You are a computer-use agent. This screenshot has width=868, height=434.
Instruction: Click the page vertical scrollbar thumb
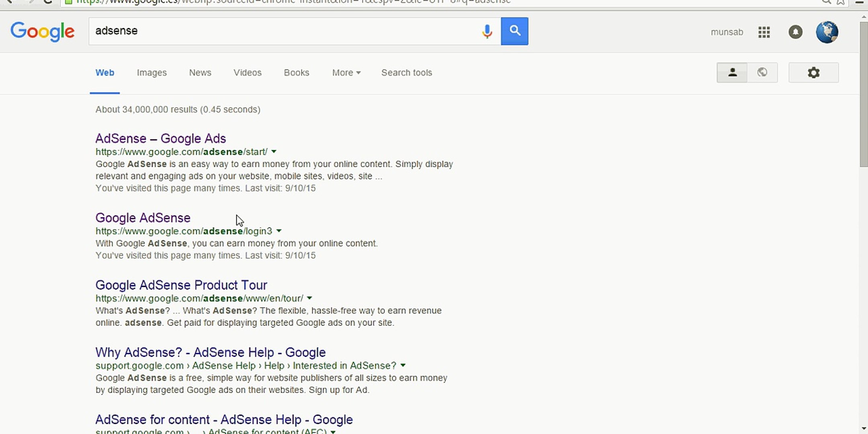[863, 94]
